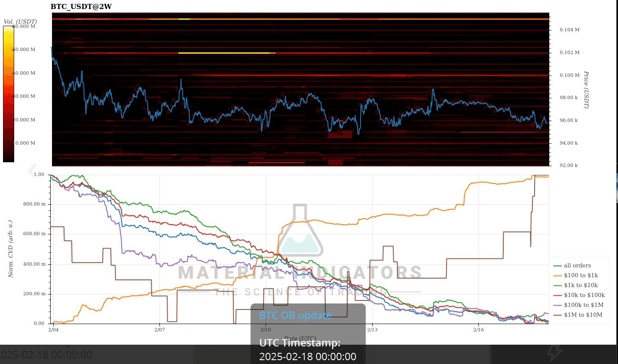Click the 2/04 date tick label
Image resolution: width=618 pixels, height=364 pixels.
53,330
